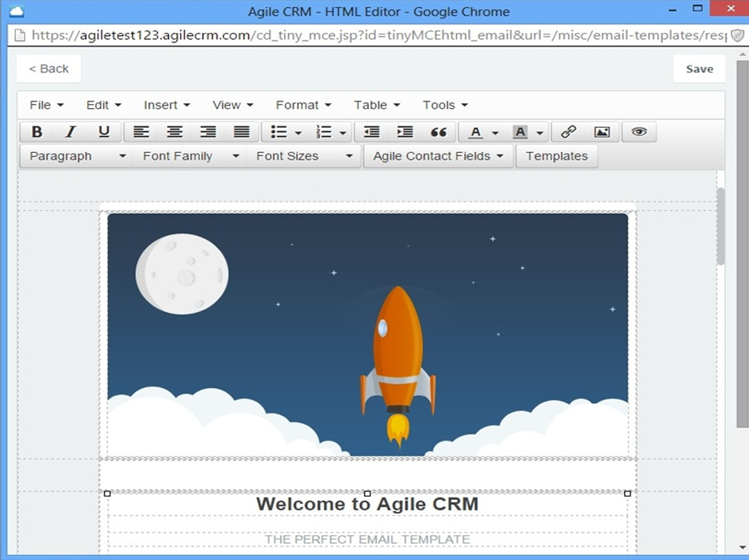Expand the Agile Contact Fields dropdown
Screen dimensions: 749x560
point(438,156)
